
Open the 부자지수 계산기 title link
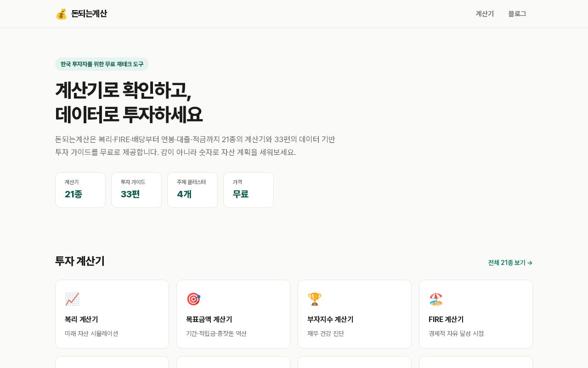point(330,319)
